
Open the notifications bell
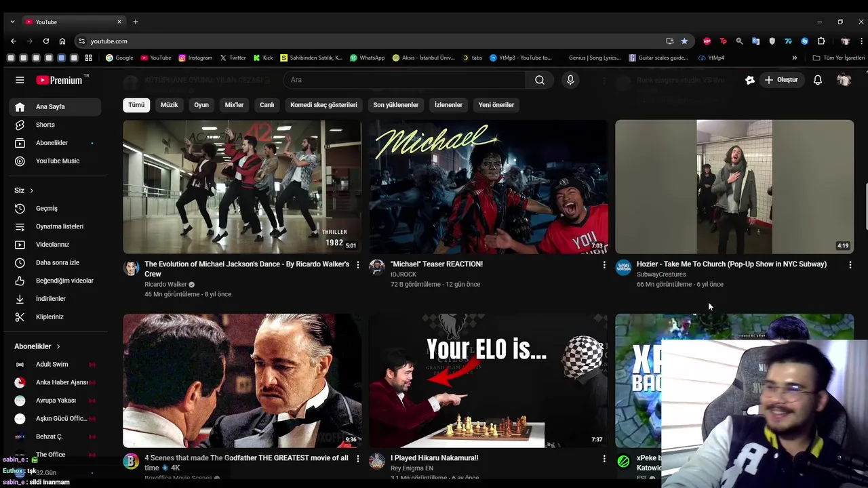click(x=818, y=80)
